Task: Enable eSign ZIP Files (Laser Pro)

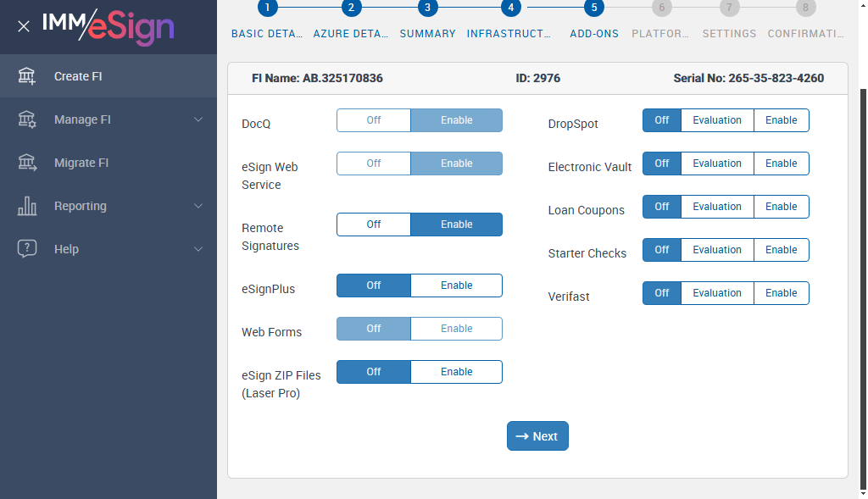Action: pyautogui.click(x=456, y=371)
